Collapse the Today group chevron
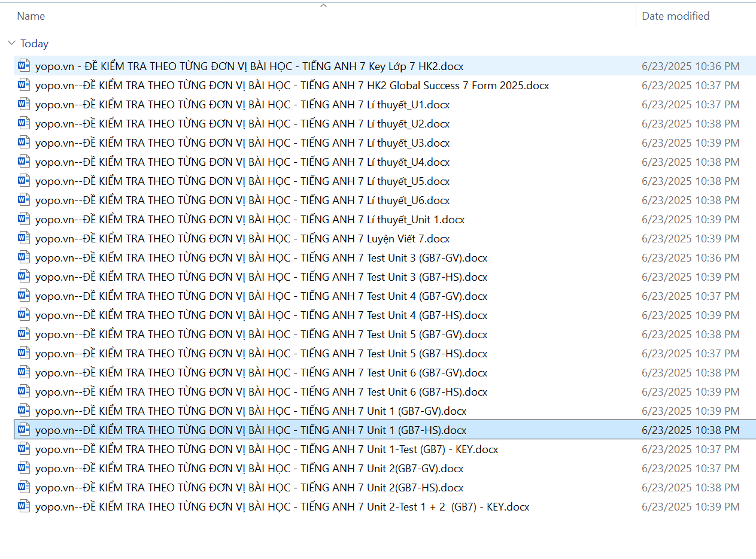Image resolution: width=756 pixels, height=559 pixels. pyautogui.click(x=11, y=44)
